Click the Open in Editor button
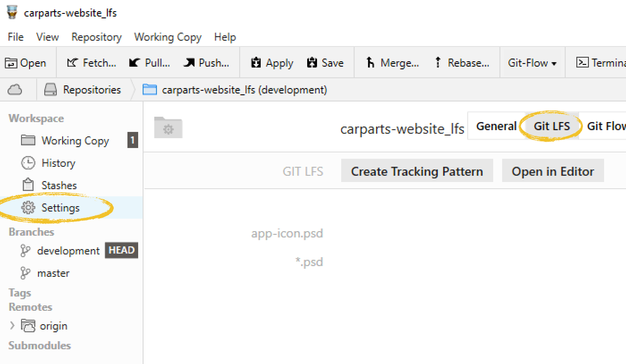The width and height of the screenshot is (626, 364). click(x=553, y=171)
